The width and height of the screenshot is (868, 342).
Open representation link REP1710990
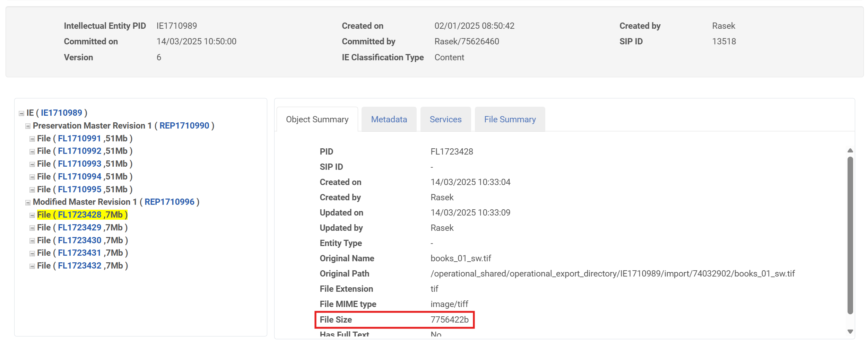pos(184,126)
